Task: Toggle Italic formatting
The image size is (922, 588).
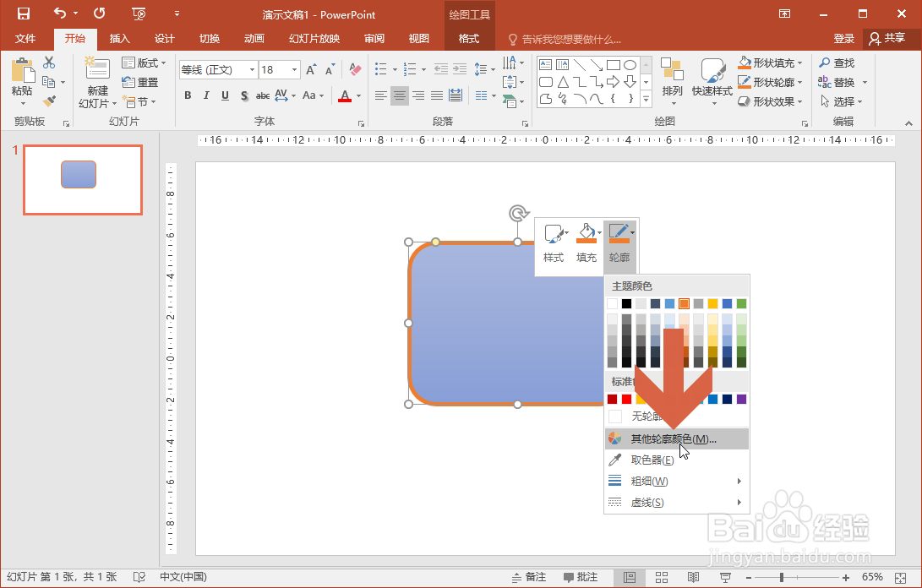Action: click(x=206, y=95)
